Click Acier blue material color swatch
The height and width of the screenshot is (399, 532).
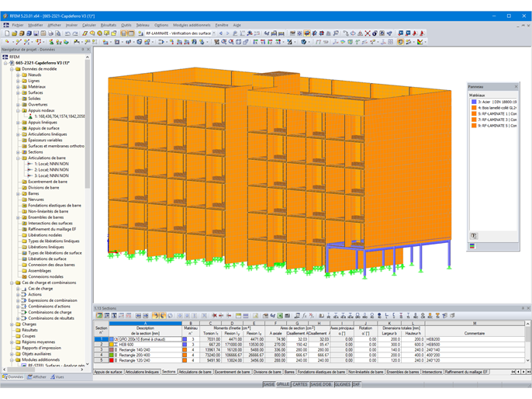pyautogui.click(x=474, y=102)
